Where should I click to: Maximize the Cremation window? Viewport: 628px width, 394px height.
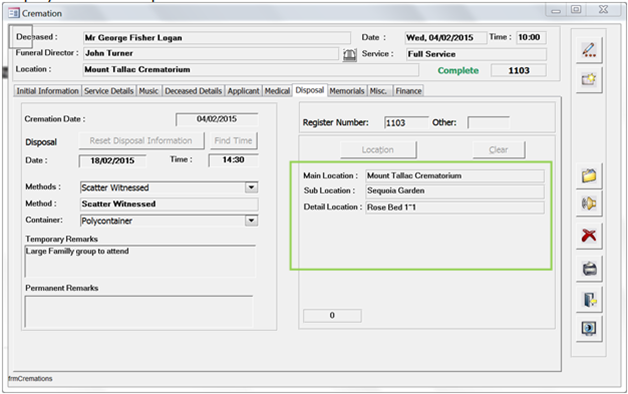click(576, 10)
